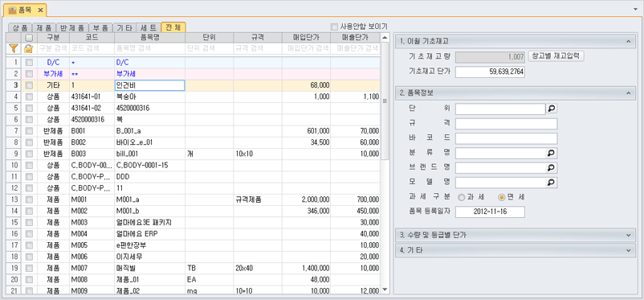Sort by the 매출단가 column header
Image resolution: width=644 pixels, height=300 pixels.
355,38
